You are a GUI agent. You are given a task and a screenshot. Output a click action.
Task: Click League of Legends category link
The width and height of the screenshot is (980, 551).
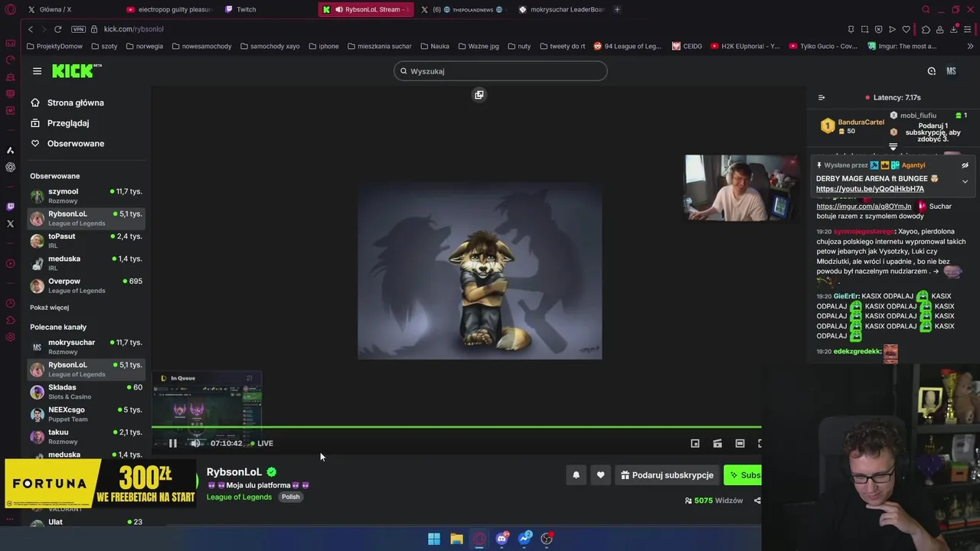(x=239, y=497)
